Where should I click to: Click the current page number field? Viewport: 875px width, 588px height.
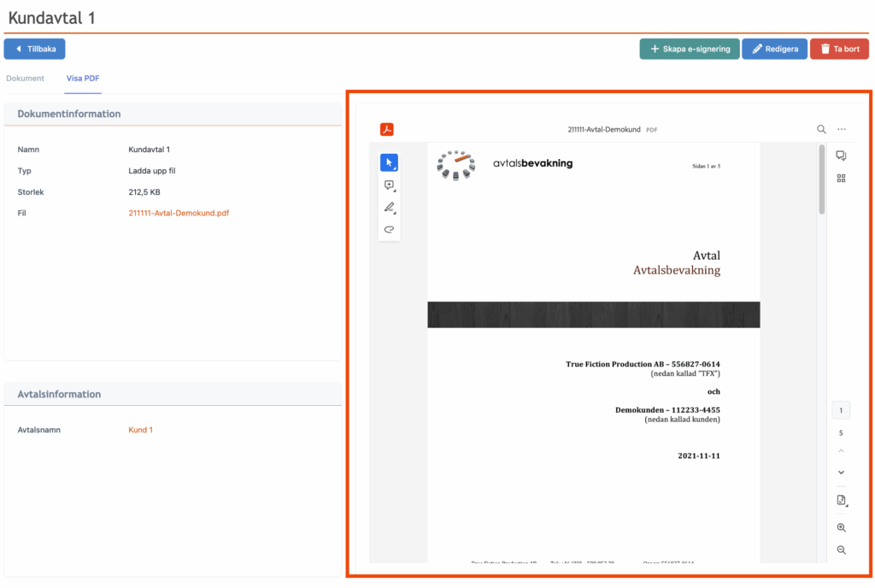[x=841, y=411]
